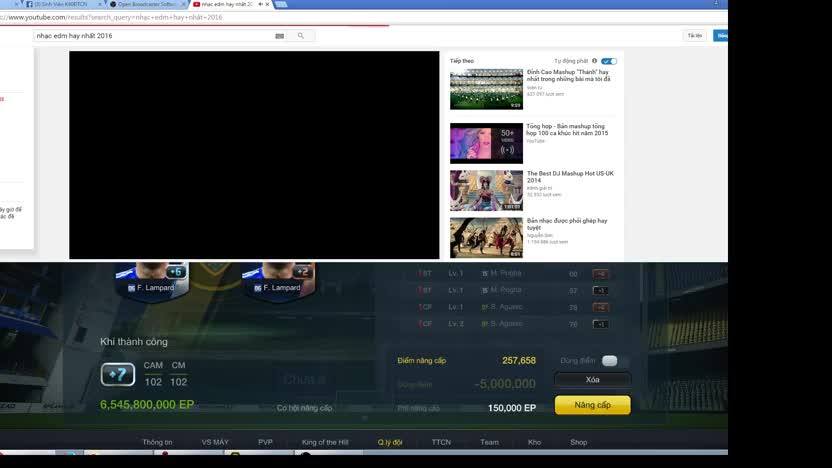The image size is (832, 468).
Task: Click the Khi thành công heading
Action: pyautogui.click(x=134, y=342)
